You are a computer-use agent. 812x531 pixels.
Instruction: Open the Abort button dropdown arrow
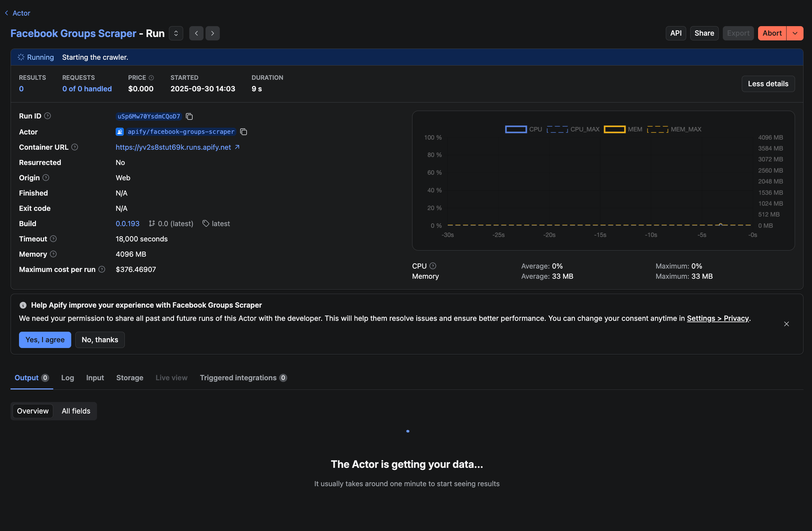pyautogui.click(x=795, y=34)
